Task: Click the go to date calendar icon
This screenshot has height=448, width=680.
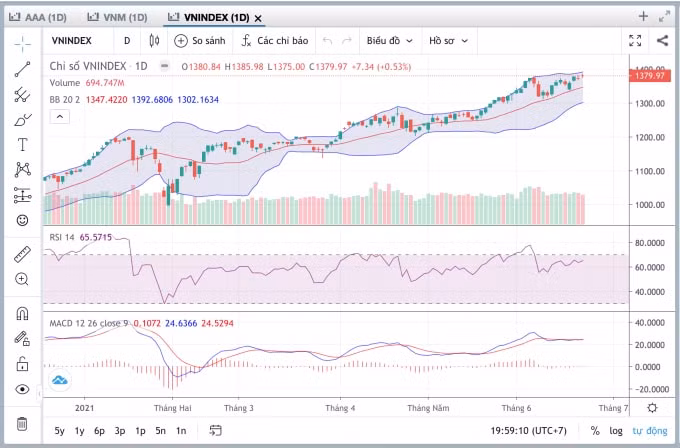Action: pos(216,430)
